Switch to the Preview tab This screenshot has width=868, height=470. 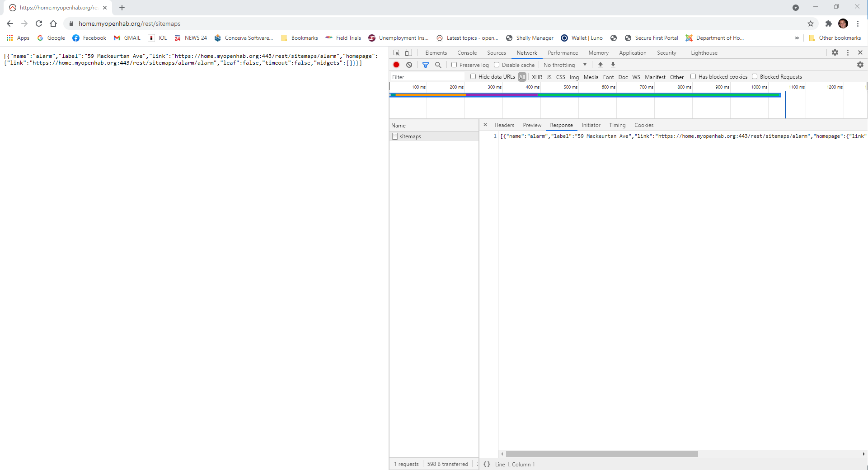532,125
